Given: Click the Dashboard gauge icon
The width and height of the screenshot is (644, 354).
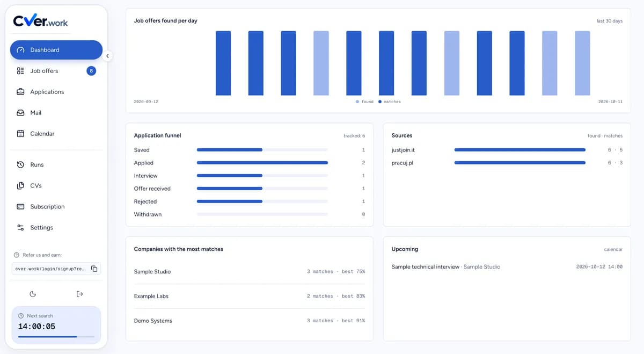Looking at the screenshot, I should point(20,50).
